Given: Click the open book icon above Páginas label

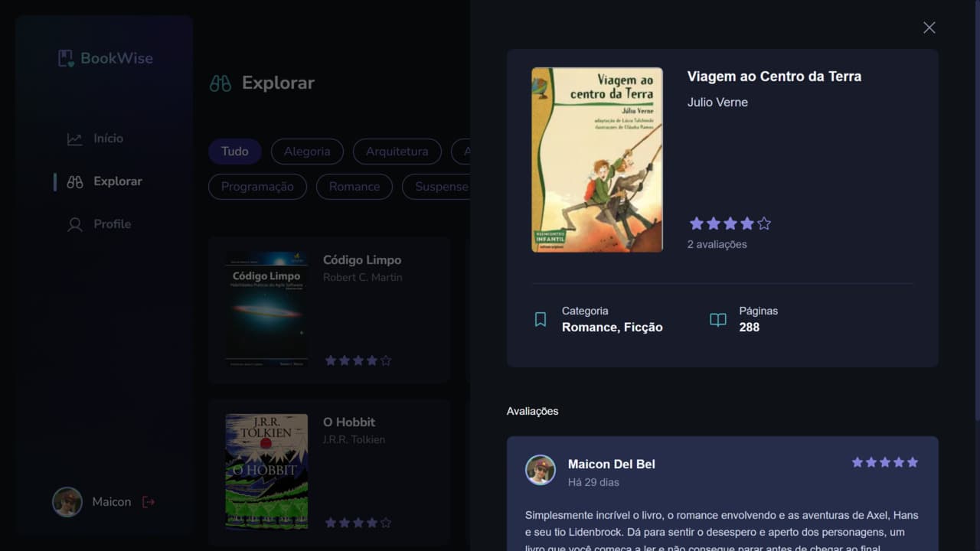Looking at the screenshot, I should [x=717, y=319].
